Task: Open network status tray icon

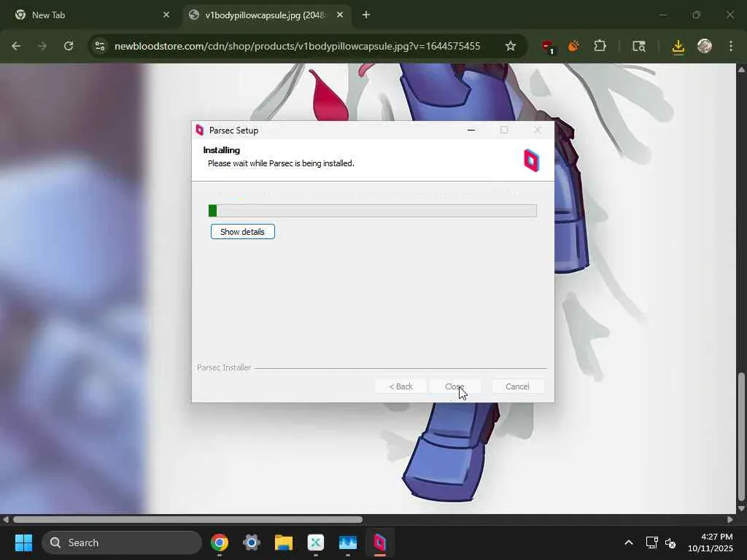Action: (651, 542)
